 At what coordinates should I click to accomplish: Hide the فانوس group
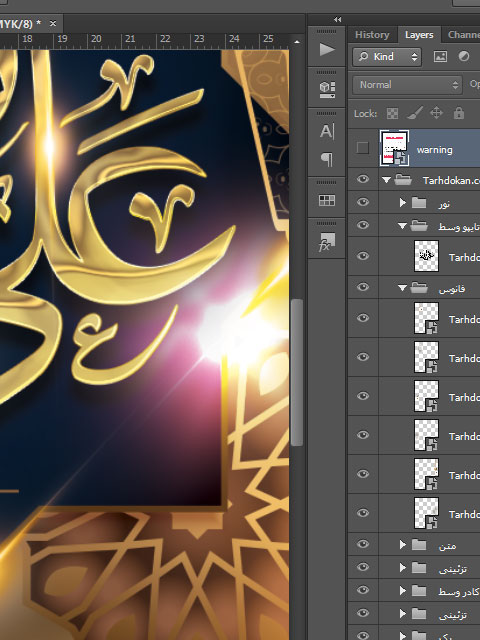[363, 287]
